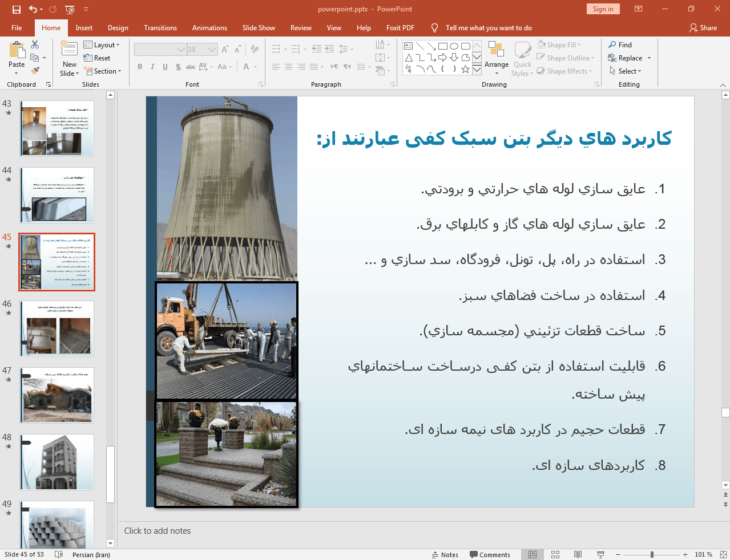Switch to Reading View icon
Viewport: 730px width, 560px height.
(578, 554)
